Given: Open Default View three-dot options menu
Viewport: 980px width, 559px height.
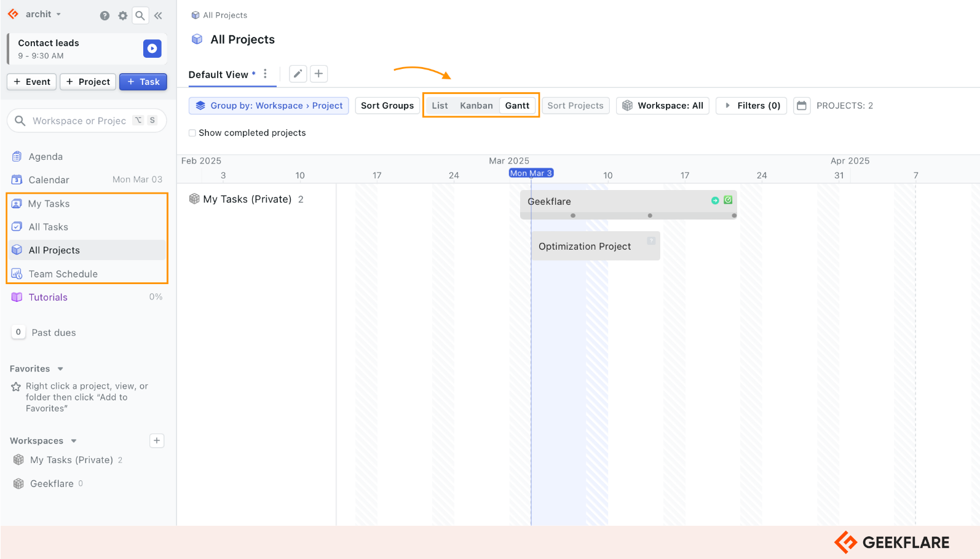Looking at the screenshot, I should [x=265, y=74].
